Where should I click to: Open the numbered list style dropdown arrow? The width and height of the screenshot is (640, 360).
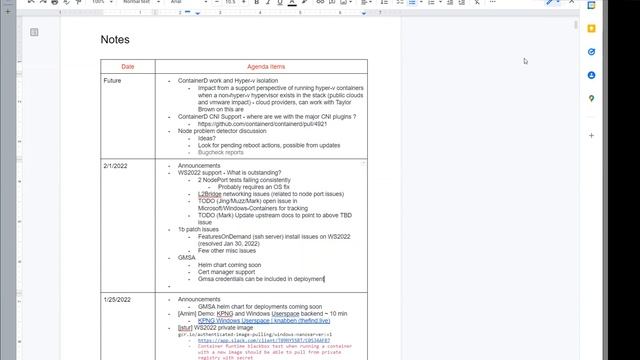click(x=440, y=2)
